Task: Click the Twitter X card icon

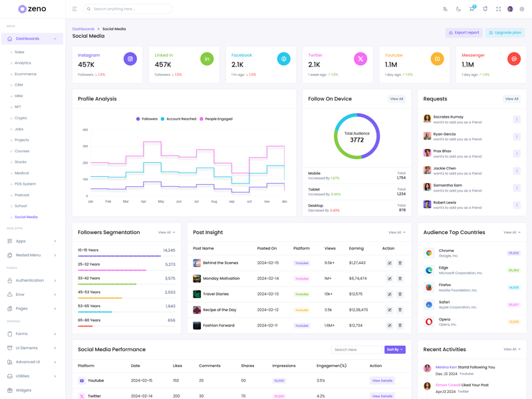Action: pyautogui.click(x=360, y=59)
